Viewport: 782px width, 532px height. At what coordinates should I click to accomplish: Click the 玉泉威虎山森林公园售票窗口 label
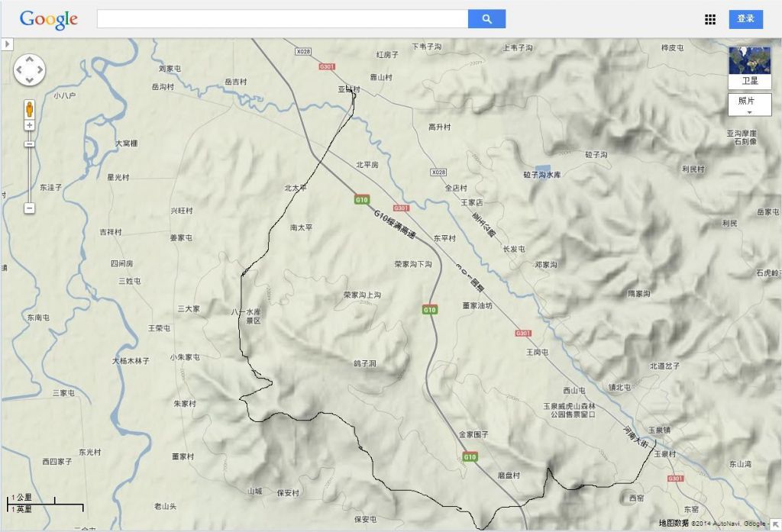tap(569, 411)
